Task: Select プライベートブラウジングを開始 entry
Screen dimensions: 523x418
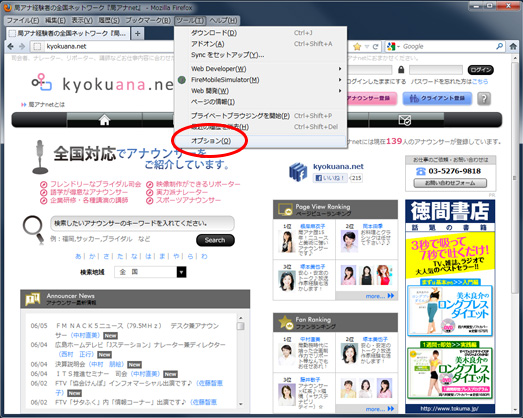Action: (260, 116)
